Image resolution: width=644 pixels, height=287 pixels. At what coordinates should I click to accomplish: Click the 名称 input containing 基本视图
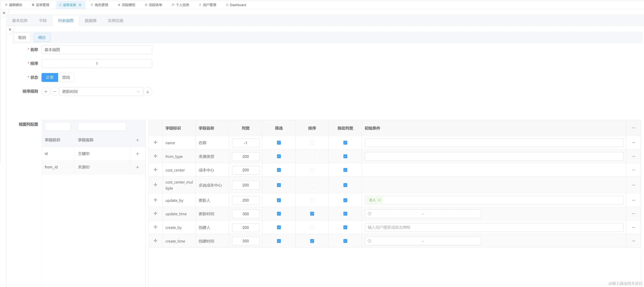[x=97, y=50]
